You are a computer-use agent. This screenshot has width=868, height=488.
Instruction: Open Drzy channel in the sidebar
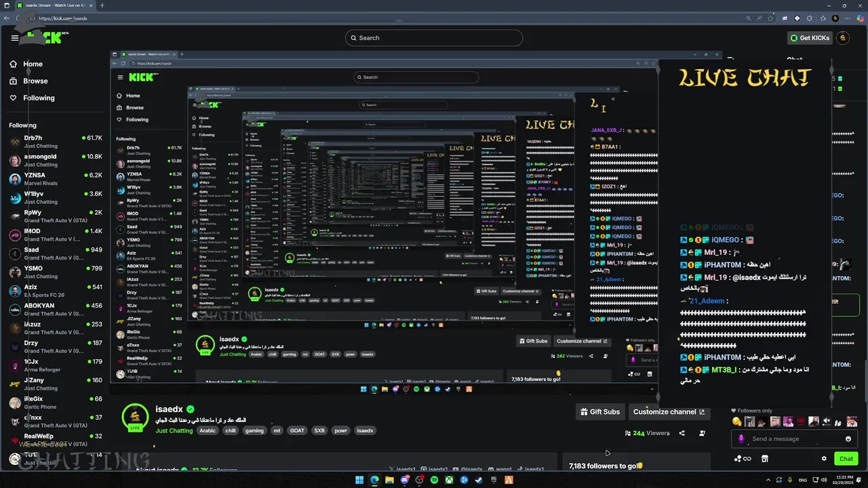[56, 346]
